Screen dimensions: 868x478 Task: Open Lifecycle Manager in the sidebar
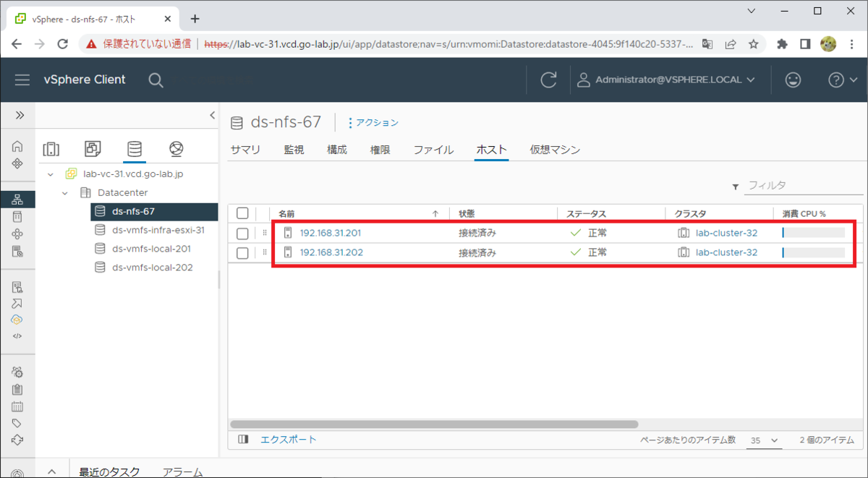[17, 440]
